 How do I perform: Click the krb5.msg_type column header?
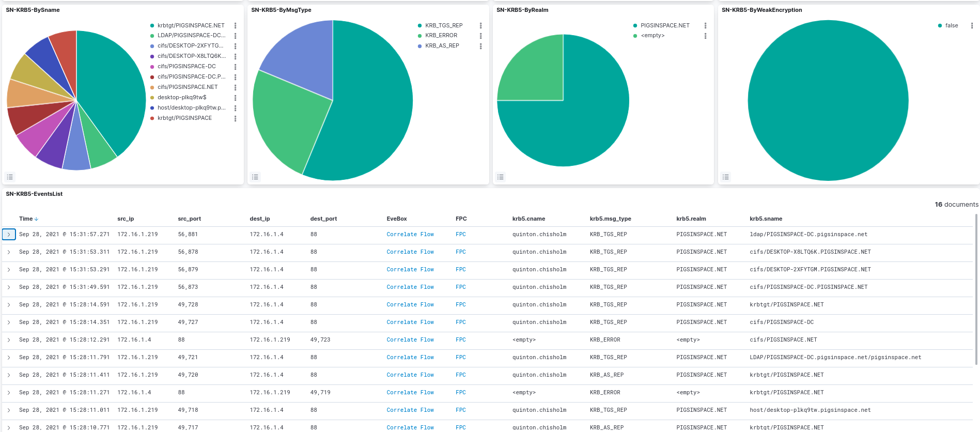tap(611, 219)
